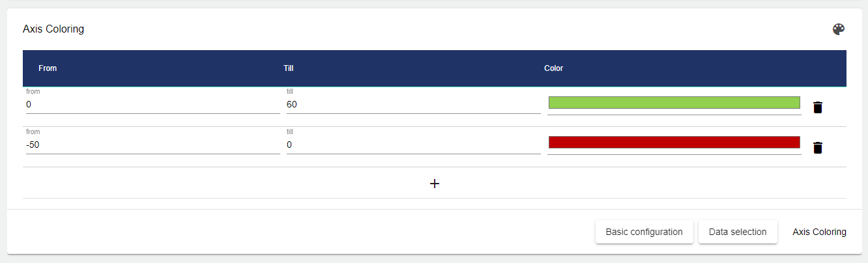The image size is (868, 263).
Task: Delete the green 0 to 60 range
Action: click(x=818, y=107)
